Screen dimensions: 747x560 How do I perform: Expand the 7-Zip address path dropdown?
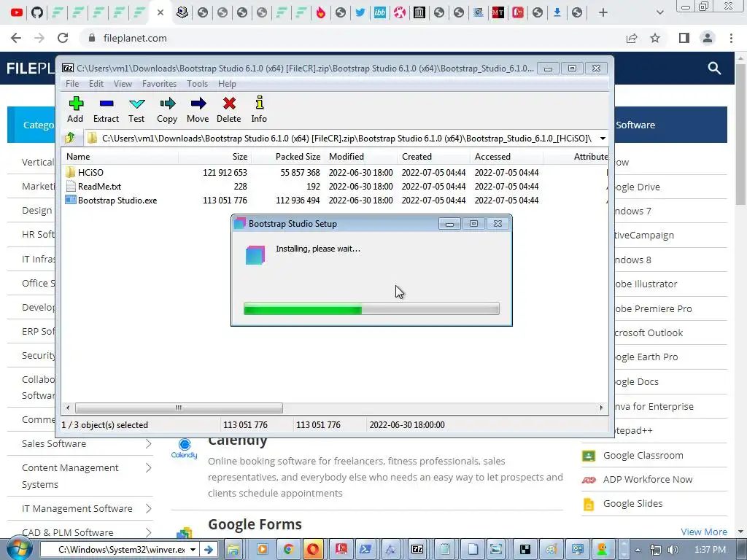click(x=603, y=139)
